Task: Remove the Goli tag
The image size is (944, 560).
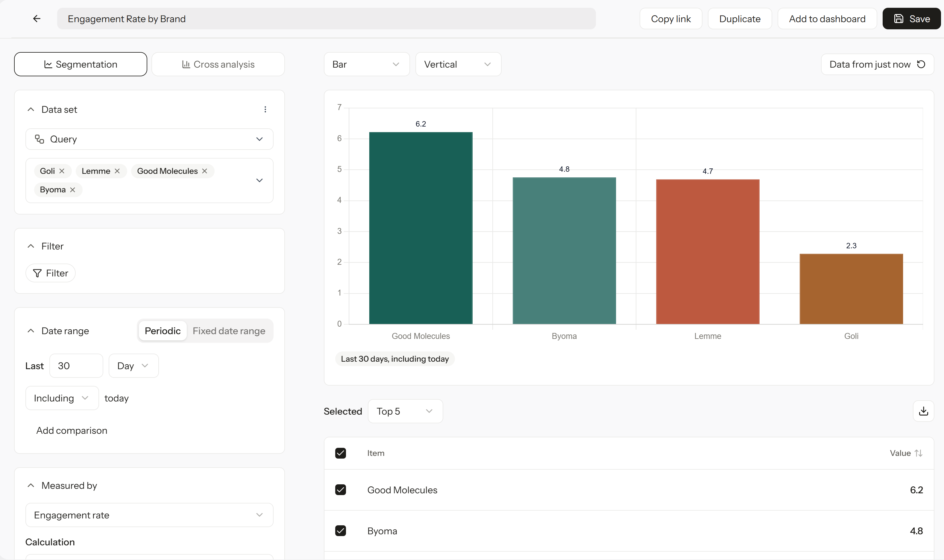Action: (x=62, y=171)
